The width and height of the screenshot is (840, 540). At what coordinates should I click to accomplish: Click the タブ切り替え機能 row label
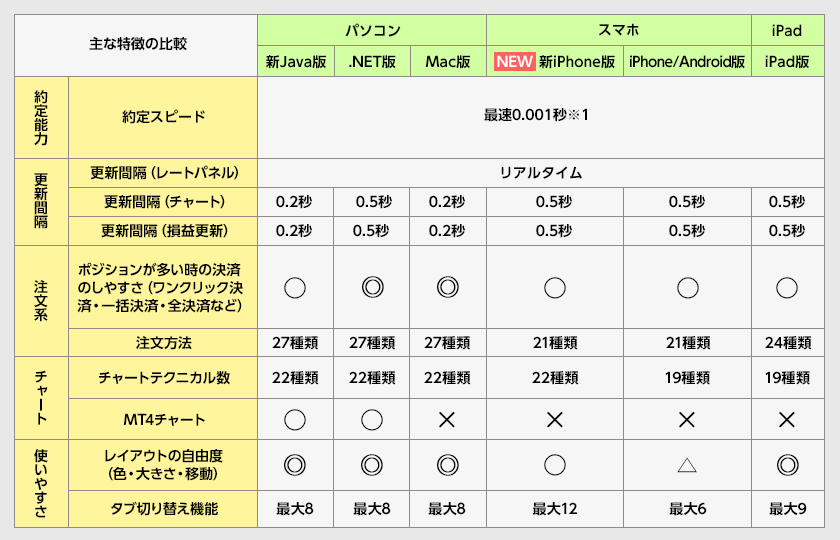pos(163,509)
